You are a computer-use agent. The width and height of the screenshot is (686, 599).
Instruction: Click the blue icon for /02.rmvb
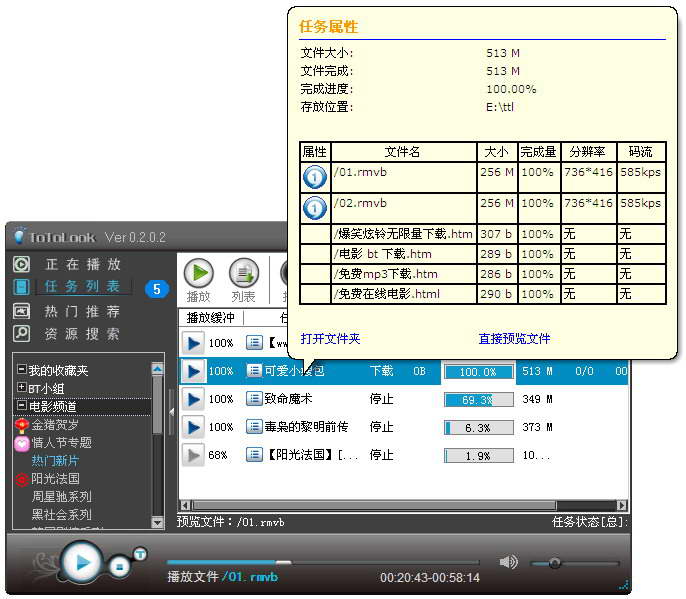[315, 208]
